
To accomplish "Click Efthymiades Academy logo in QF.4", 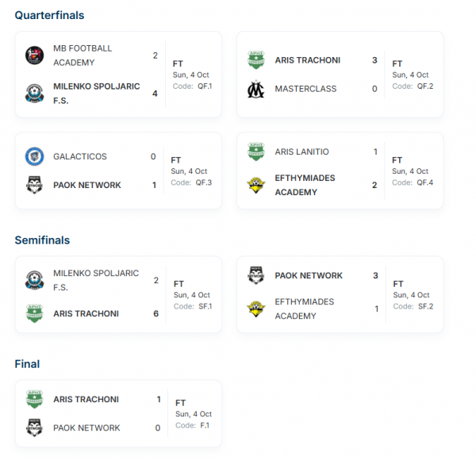I will [x=256, y=185].
